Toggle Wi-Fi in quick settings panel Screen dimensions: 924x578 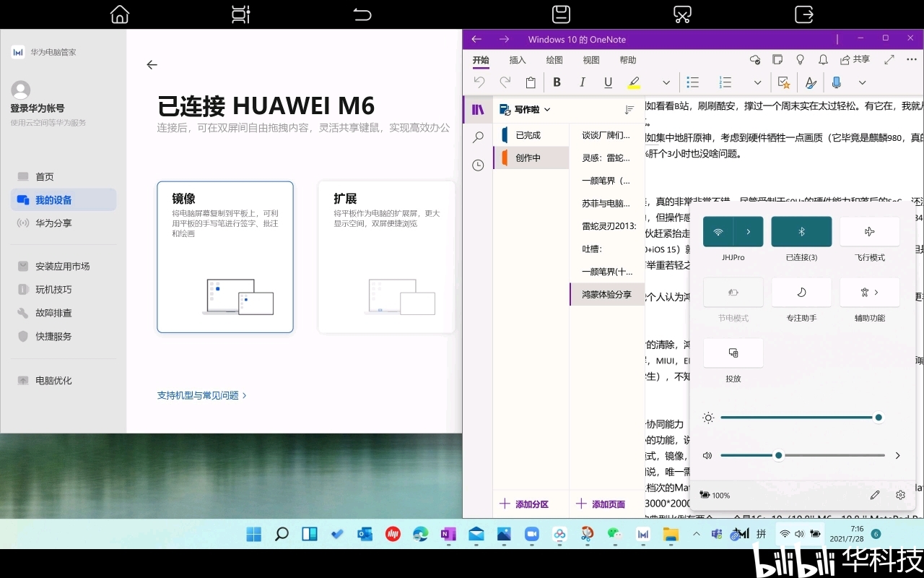[718, 232]
